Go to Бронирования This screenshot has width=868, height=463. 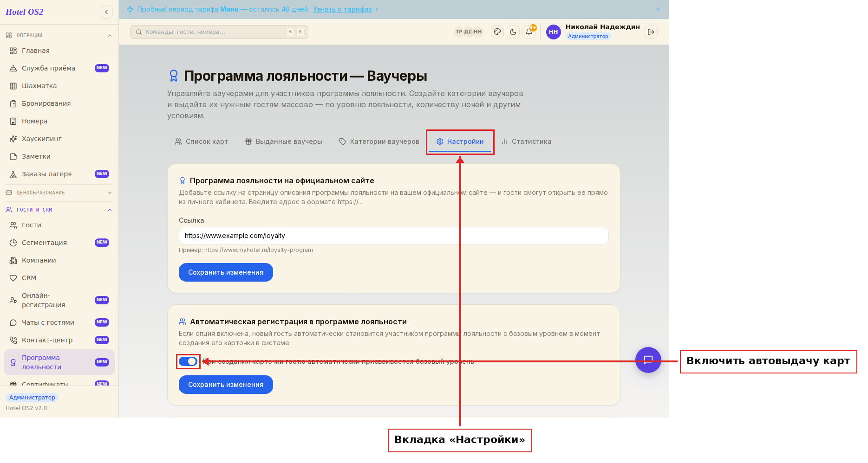click(x=59, y=103)
